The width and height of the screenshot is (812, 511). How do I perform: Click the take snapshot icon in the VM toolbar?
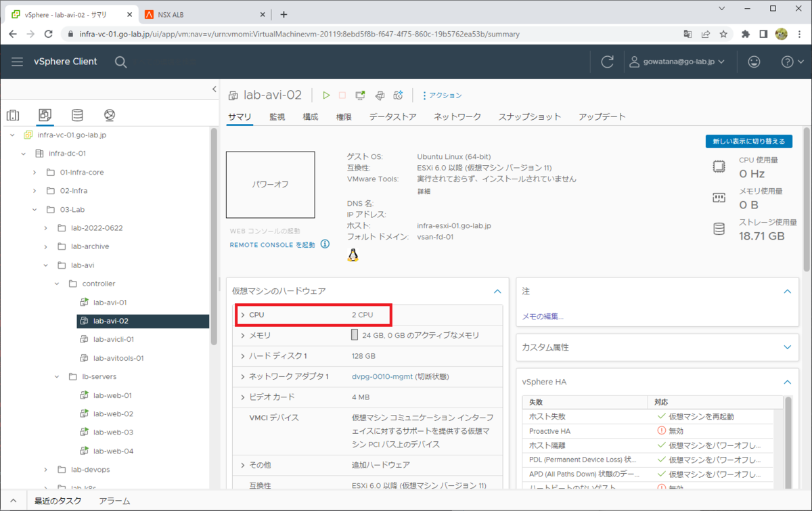399,95
